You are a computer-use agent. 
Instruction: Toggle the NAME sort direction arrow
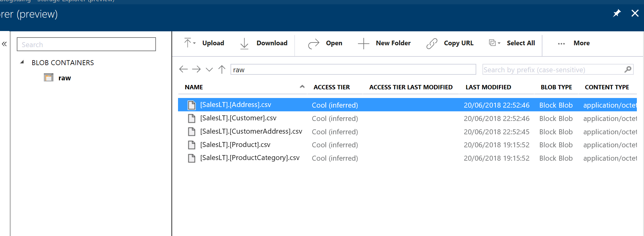point(302,87)
